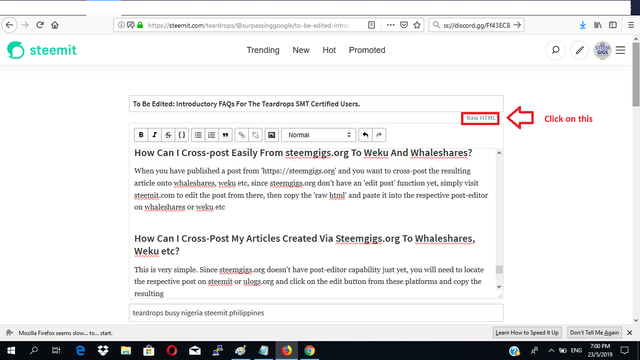Open Firefox downloads panel
This screenshot has width=640, height=360.
coord(583,25)
